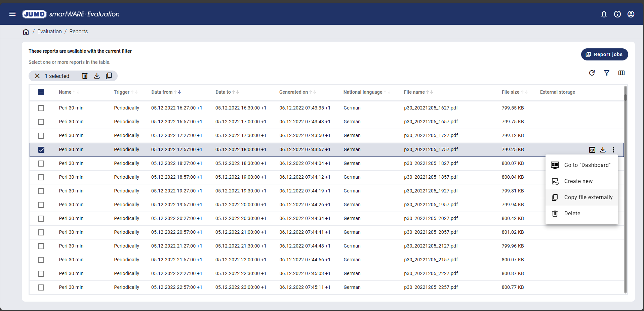644x311 pixels.
Task: Choose 'Go to "Dashboard"' from context menu
Action: (x=587, y=165)
